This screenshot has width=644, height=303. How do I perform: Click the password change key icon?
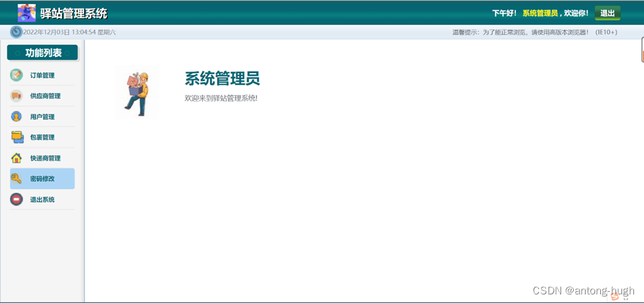click(x=16, y=178)
